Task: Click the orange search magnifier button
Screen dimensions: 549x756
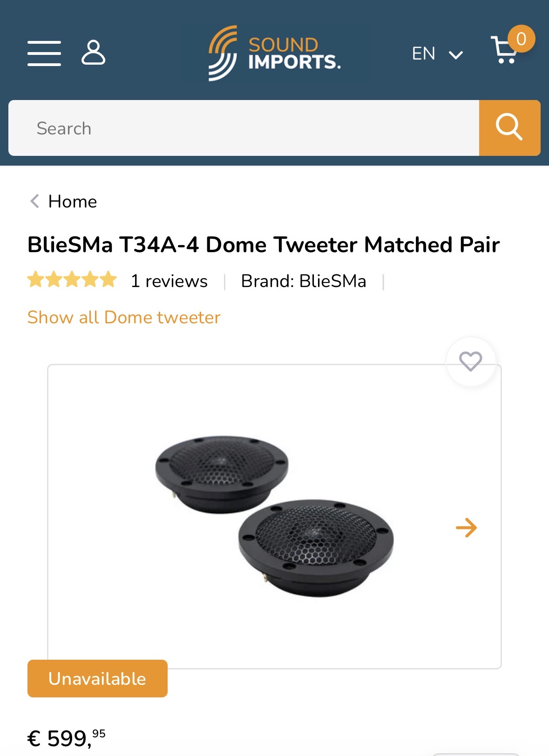Action: click(x=509, y=127)
